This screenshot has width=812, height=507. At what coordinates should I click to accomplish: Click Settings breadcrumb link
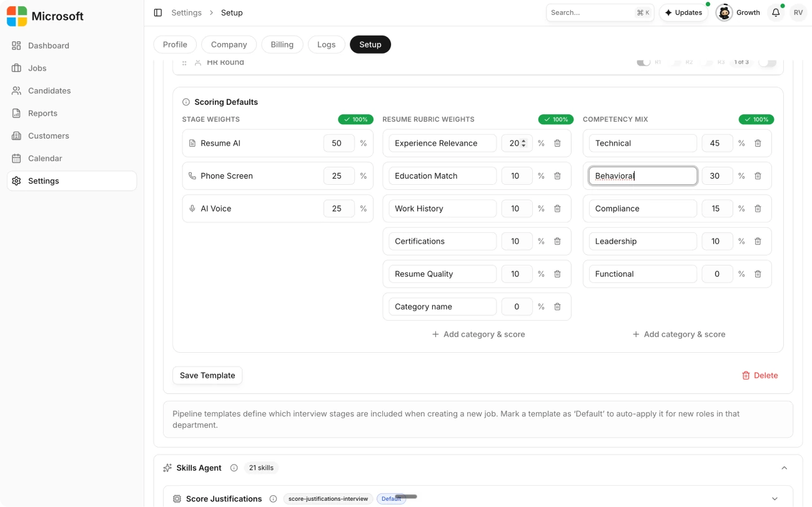(187, 12)
